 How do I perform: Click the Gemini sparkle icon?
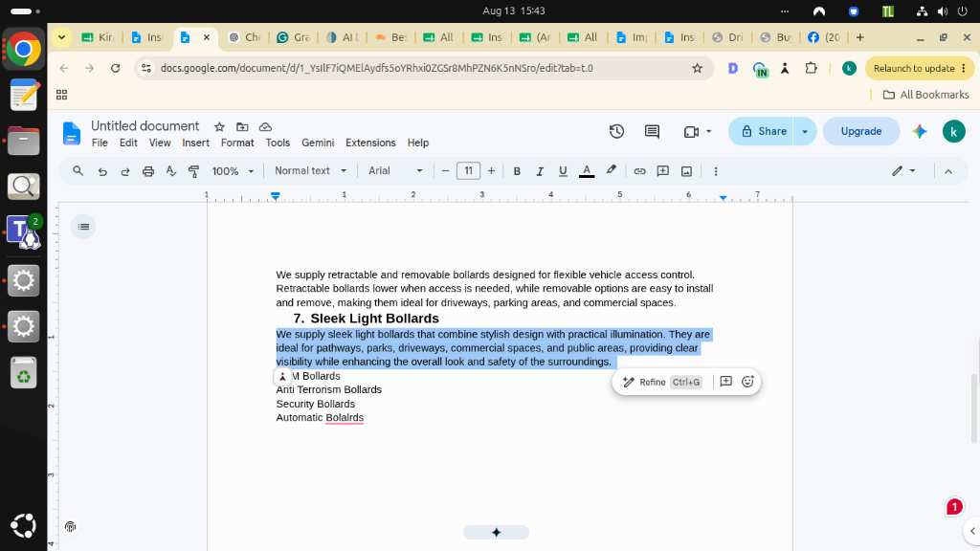tap(920, 131)
